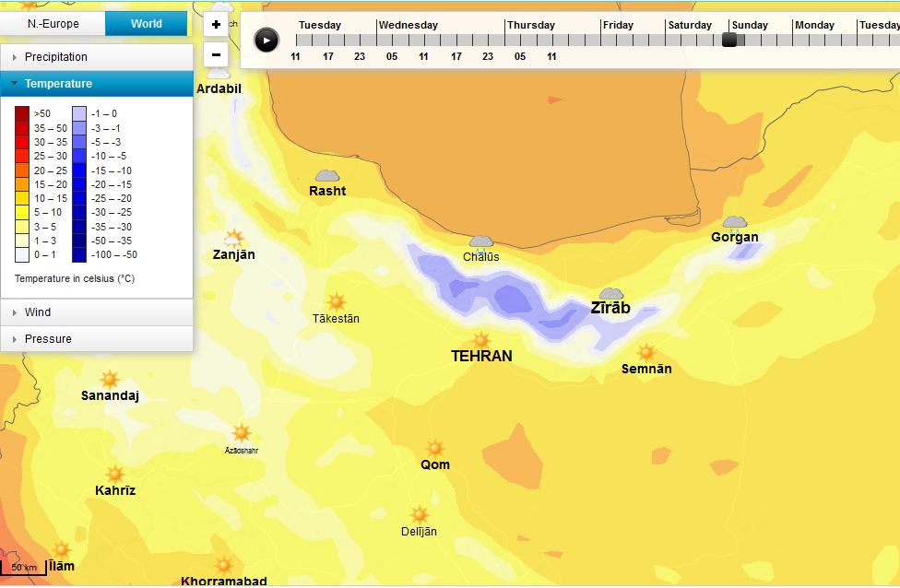Click the sun icon above Qom
The image size is (900, 588).
[x=435, y=449]
